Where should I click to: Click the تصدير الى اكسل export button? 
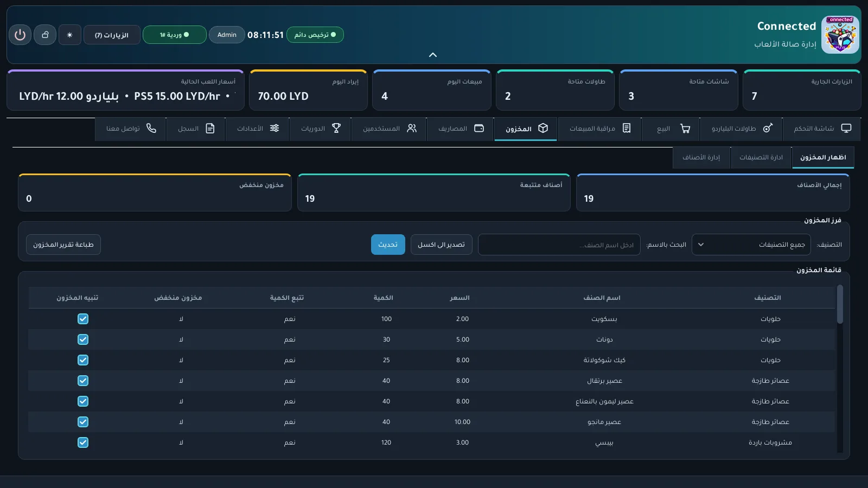[x=441, y=245]
